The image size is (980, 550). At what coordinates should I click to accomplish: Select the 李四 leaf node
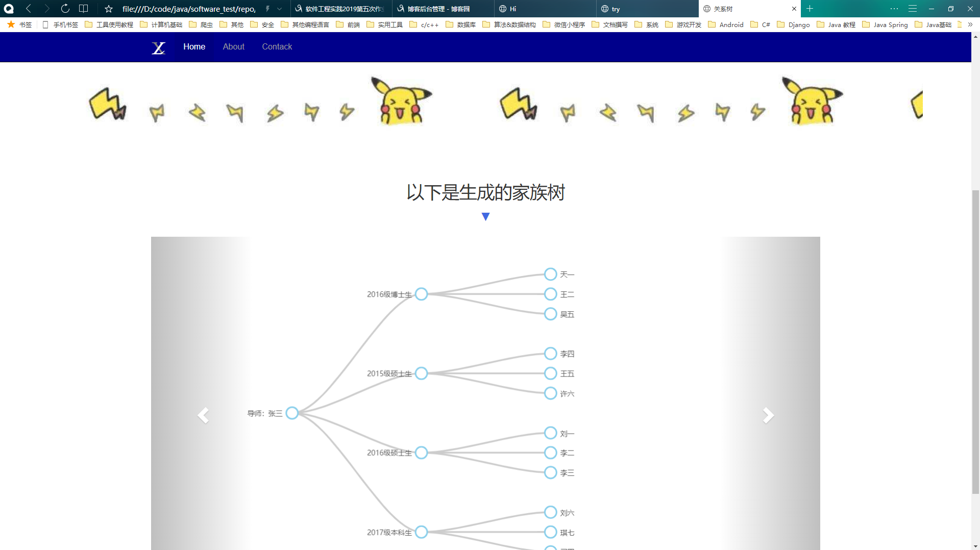550,354
